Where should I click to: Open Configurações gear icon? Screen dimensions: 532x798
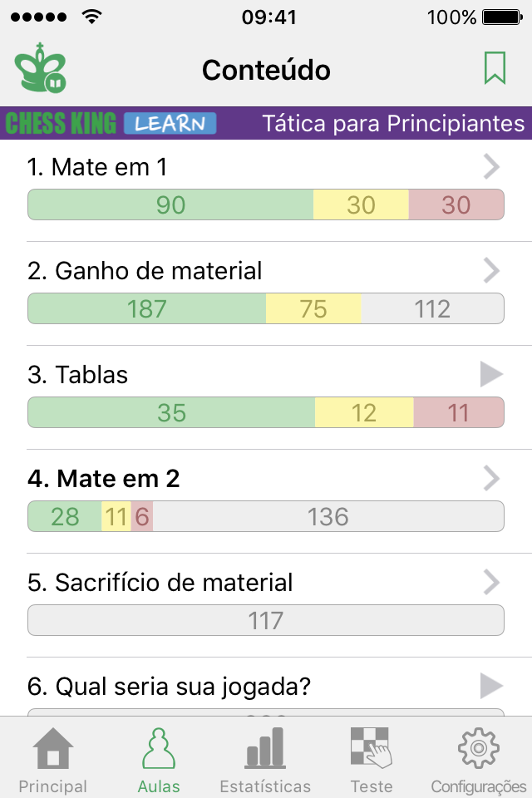pos(478,760)
